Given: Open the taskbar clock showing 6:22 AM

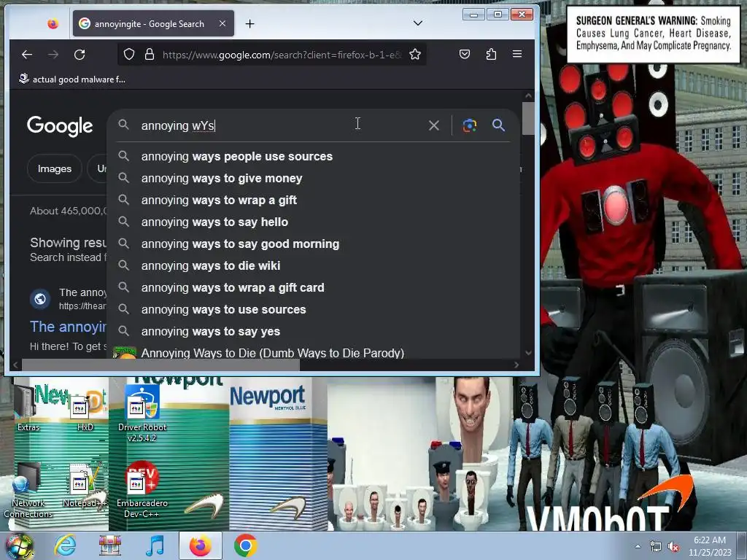Looking at the screenshot, I should [x=710, y=546].
